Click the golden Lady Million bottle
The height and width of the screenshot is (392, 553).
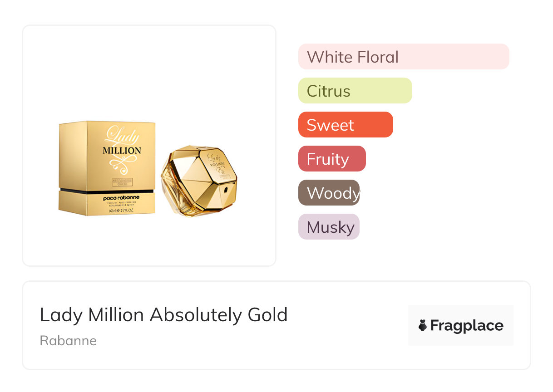pyautogui.click(x=198, y=180)
